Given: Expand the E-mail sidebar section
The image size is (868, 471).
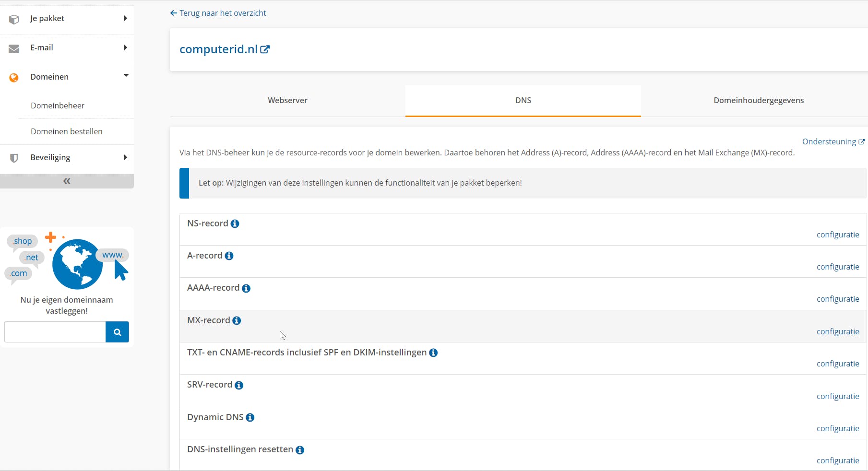Looking at the screenshot, I should (67, 47).
